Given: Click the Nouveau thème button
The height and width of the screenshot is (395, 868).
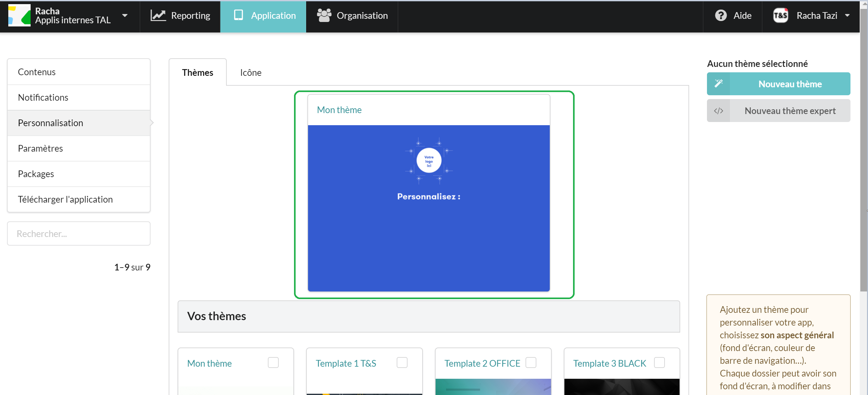Looking at the screenshot, I should 778,84.
